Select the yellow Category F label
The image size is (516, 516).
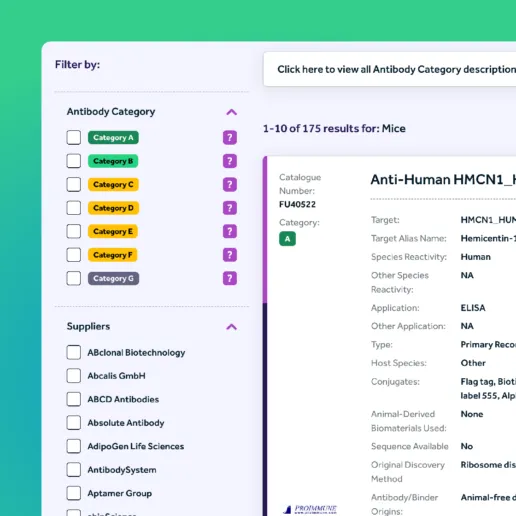[113, 255]
